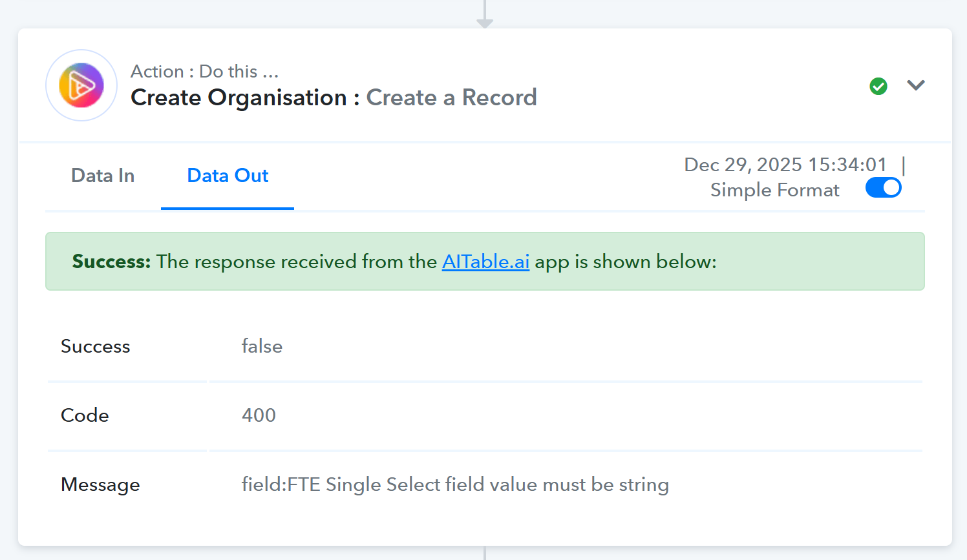This screenshot has height=560, width=967.
Task: Click the AITable app logo icon
Action: click(81, 85)
